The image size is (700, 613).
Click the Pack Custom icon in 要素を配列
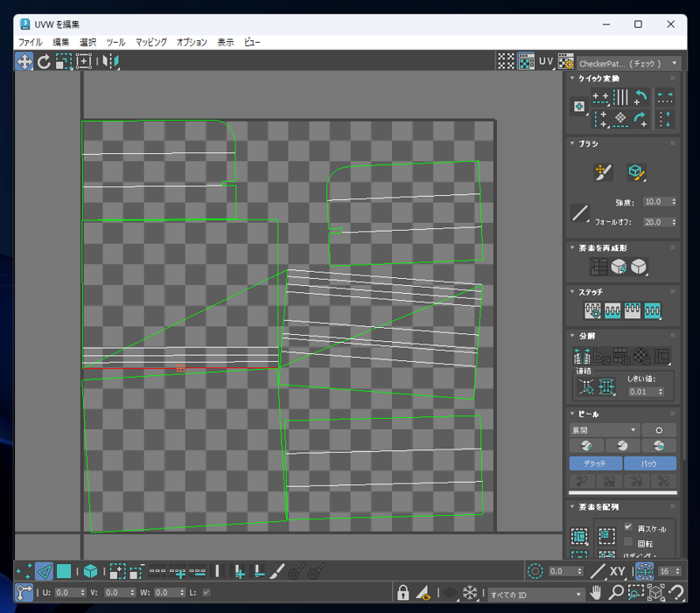coord(579,536)
